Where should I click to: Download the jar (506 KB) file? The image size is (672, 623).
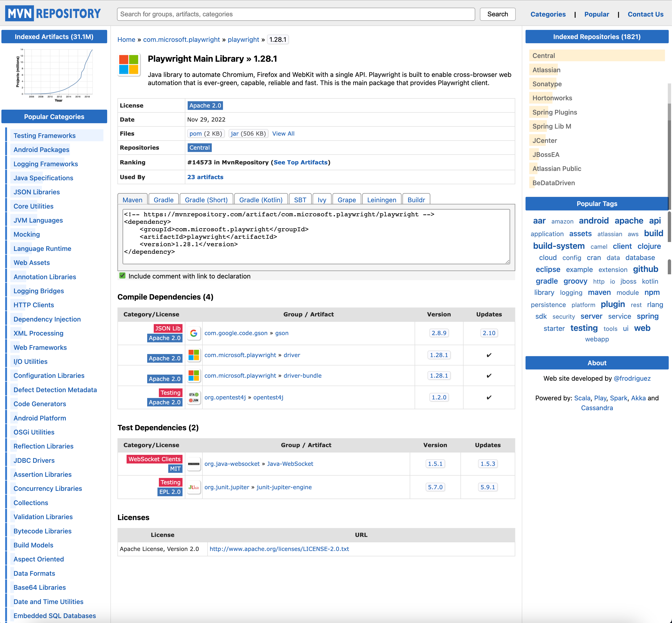pyautogui.click(x=248, y=134)
